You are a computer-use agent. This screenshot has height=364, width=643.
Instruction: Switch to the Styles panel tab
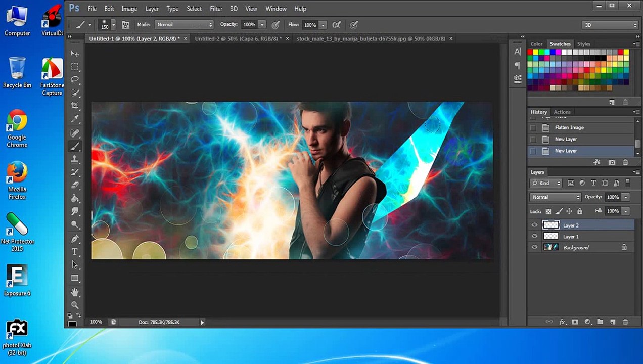pos(584,44)
